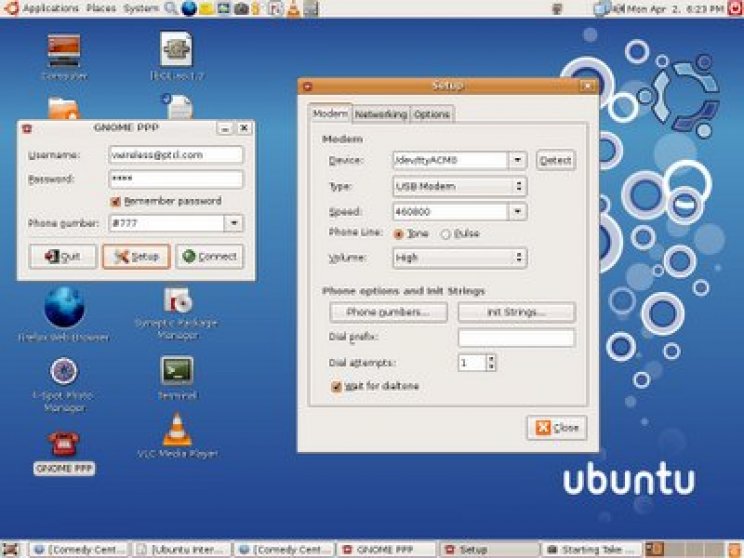Open the Applications menu

click(51, 9)
